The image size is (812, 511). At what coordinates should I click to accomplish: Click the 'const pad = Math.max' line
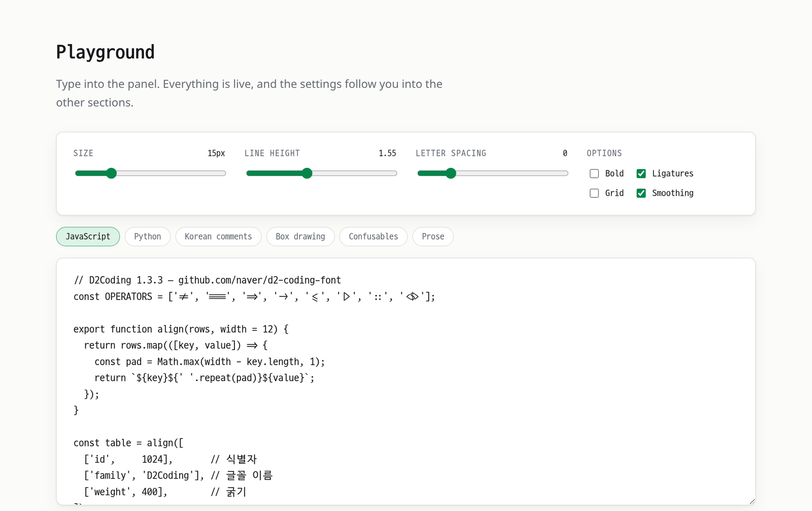(210, 362)
